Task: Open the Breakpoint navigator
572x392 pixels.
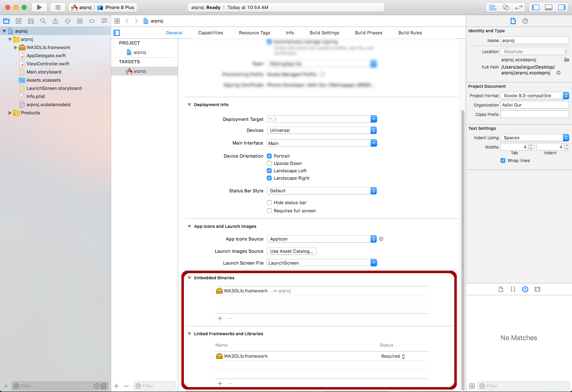Action: [92, 21]
